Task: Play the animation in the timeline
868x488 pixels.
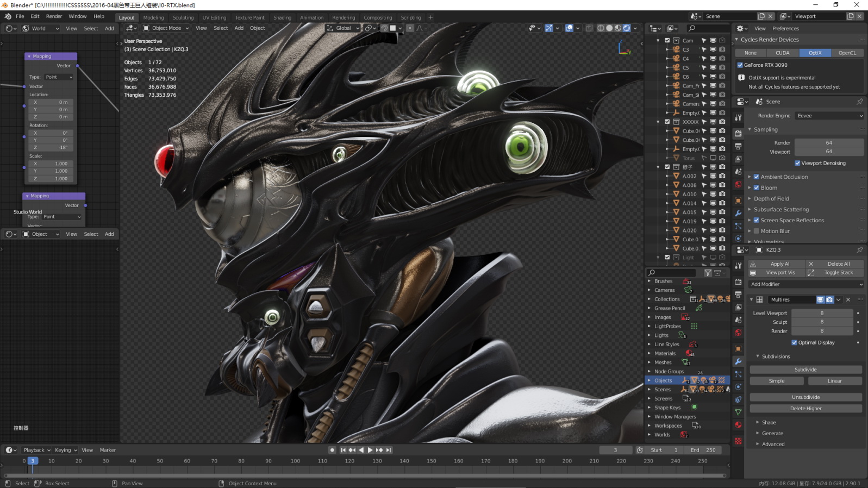Action: tap(370, 450)
